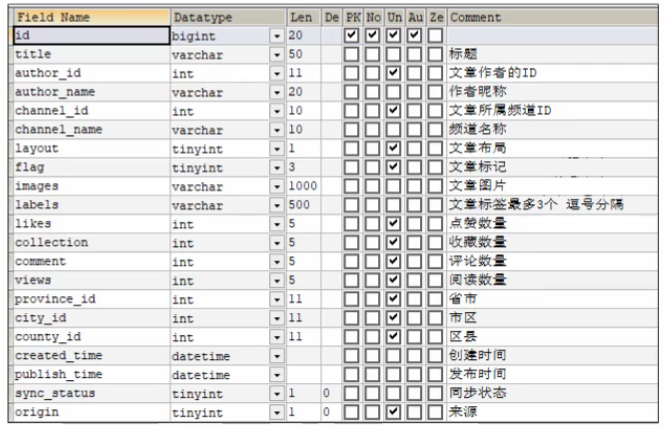Click the PK column header

click(353, 17)
